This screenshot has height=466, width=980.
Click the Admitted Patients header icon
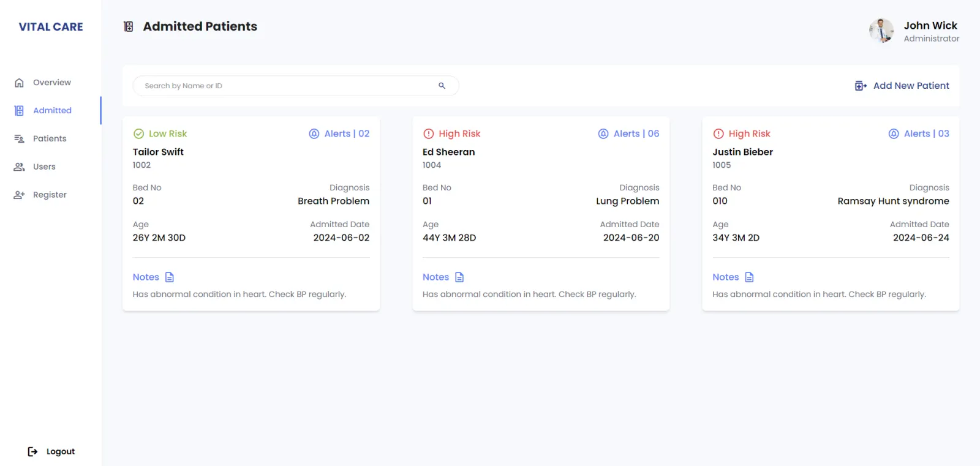coord(129,26)
